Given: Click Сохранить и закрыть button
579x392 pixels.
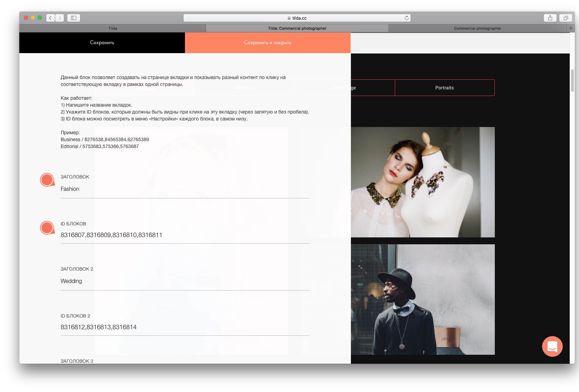Looking at the screenshot, I should coord(268,43).
